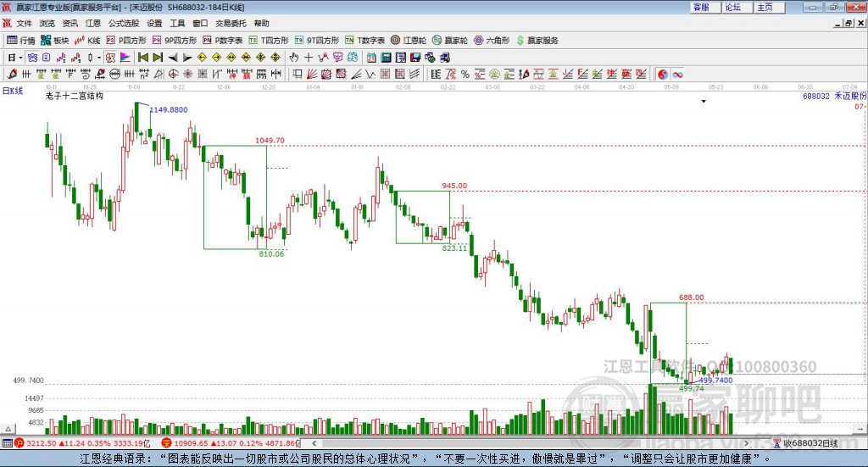The width and height of the screenshot is (868, 467).
Task: Open the 行情 market quotes view
Action: [x=21, y=41]
